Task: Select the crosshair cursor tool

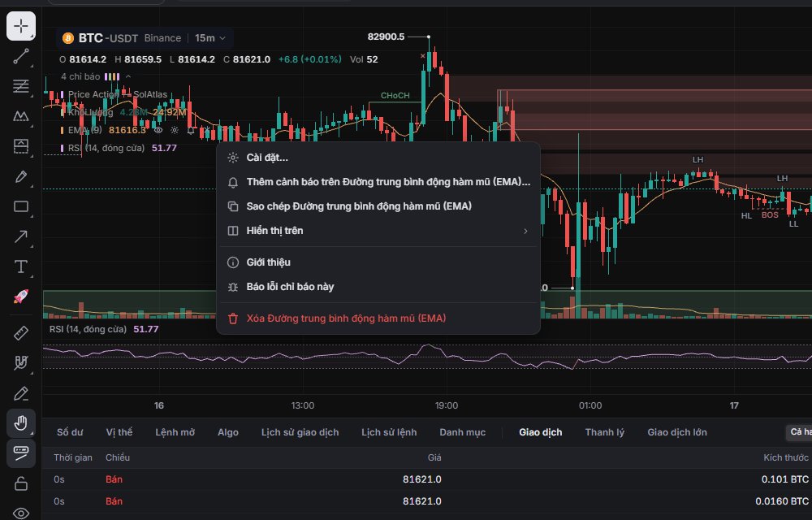Action: [x=21, y=26]
